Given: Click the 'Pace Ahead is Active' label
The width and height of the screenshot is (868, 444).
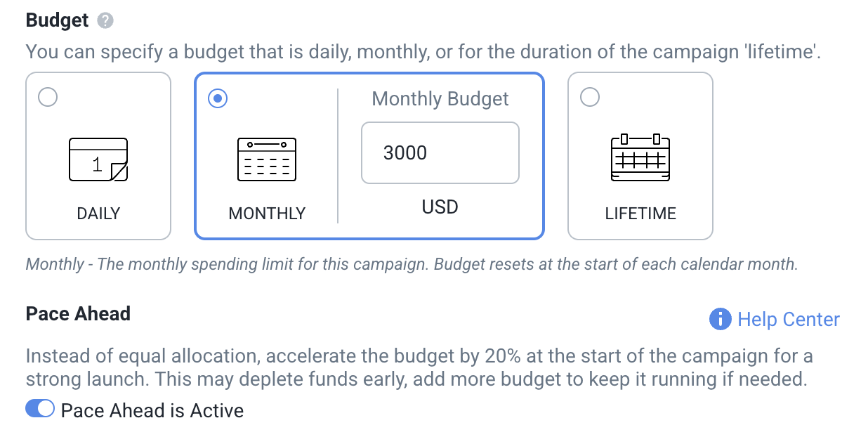Looking at the screenshot, I should pyautogui.click(x=152, y=410).
